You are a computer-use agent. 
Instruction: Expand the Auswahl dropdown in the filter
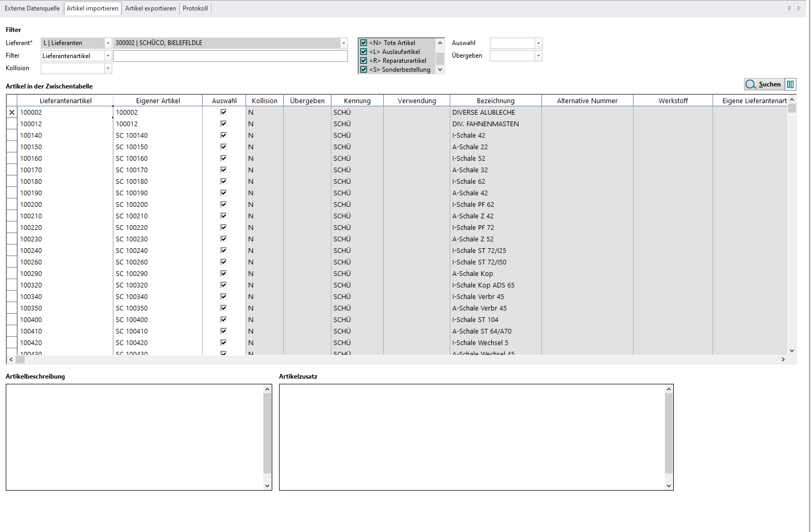(538, 43)
